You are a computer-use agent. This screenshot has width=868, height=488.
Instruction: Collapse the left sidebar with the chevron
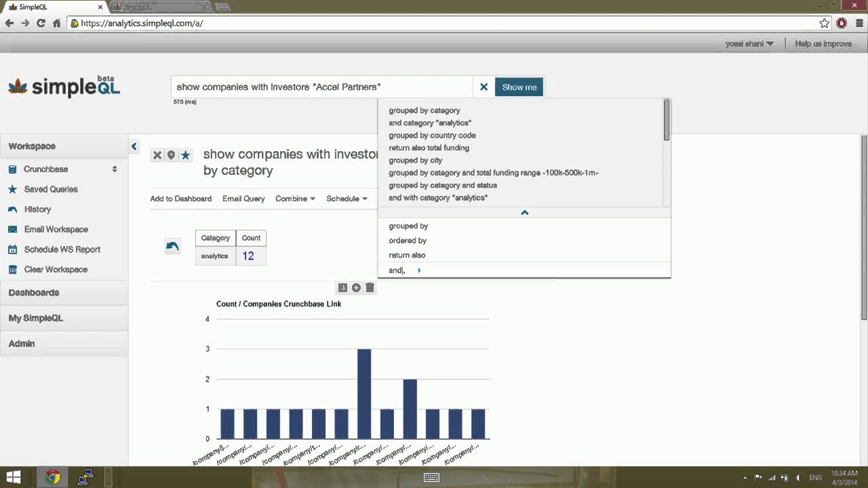click(x=134, y=146)
